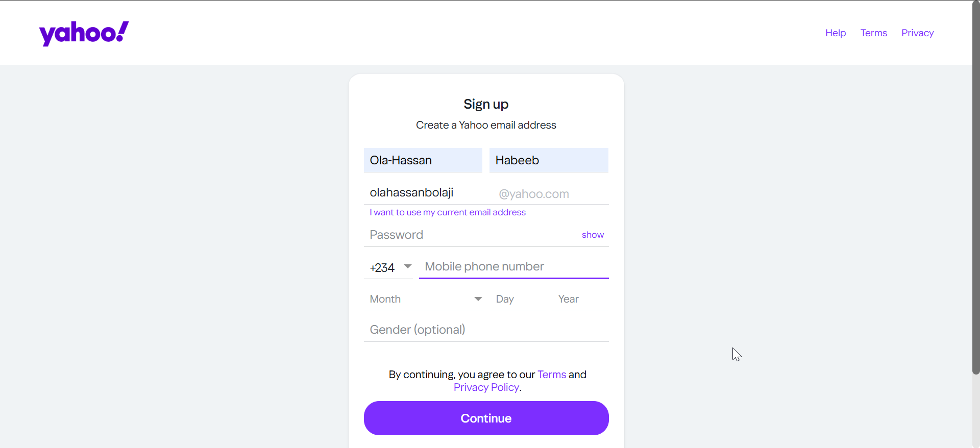Toggle password visibility with show
This screenshot has height=448, width=980.
click(x=593, y=235)
